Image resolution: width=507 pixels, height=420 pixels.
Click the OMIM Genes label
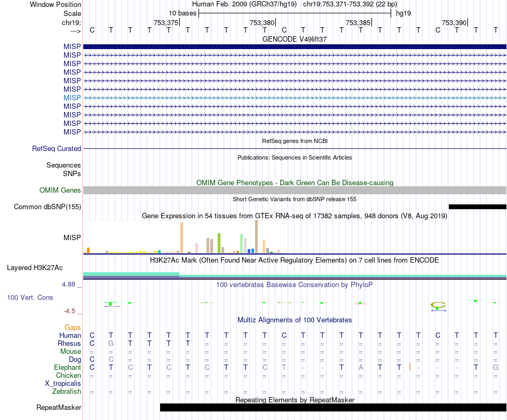[x=60, y=190]
